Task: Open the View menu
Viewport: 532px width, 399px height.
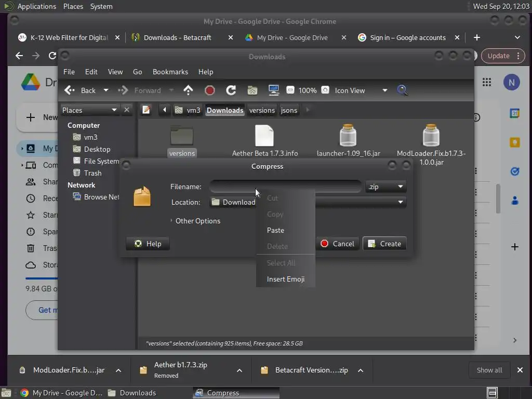Action: pyautogui.click(x=115, y=72)
